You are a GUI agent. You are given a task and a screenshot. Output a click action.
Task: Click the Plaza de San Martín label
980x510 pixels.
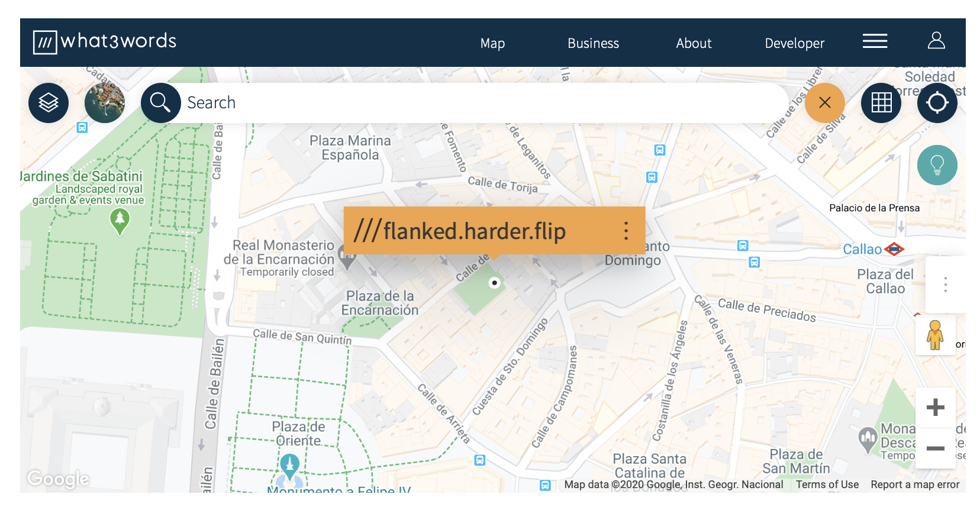796,461
